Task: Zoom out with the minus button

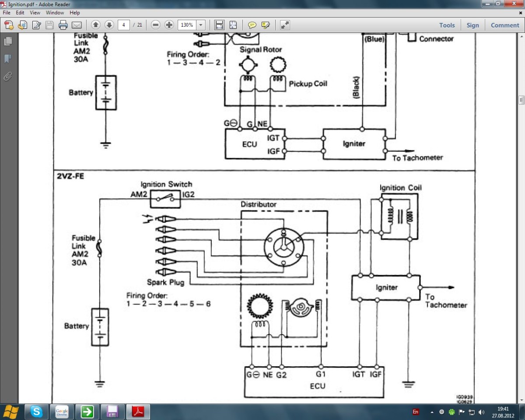Action: click(155, 25)
